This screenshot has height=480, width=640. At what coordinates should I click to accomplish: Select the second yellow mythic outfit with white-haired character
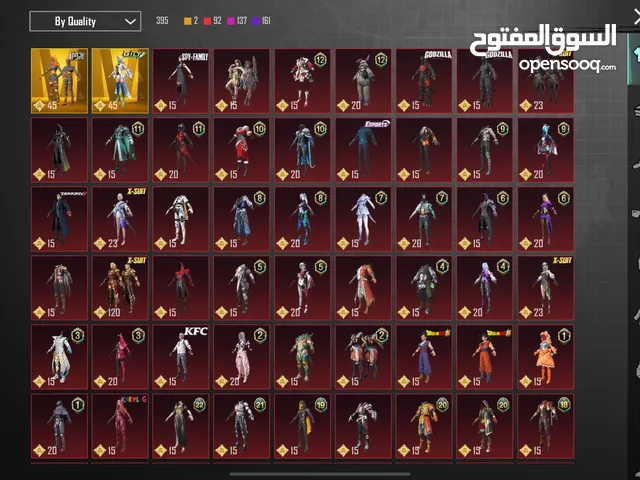(120, 81)
